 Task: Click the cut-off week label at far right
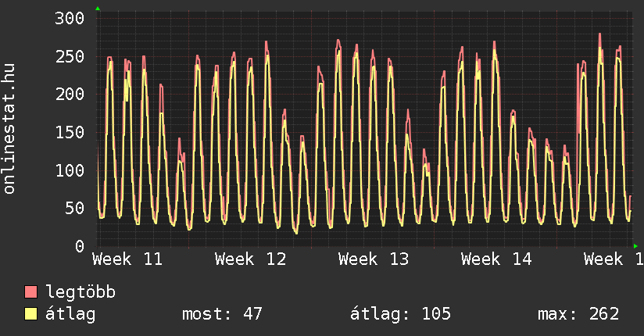tap(613, 259)
